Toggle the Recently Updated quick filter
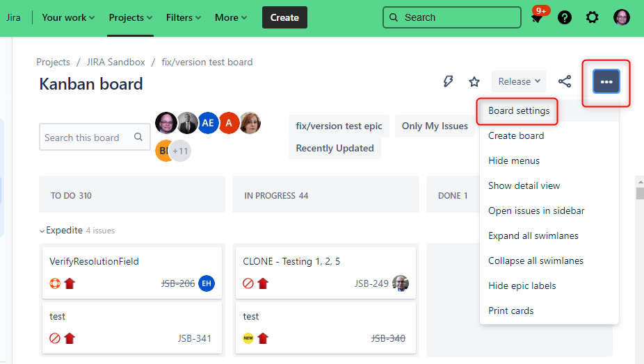Screen dimensions: 644x364 335,148
